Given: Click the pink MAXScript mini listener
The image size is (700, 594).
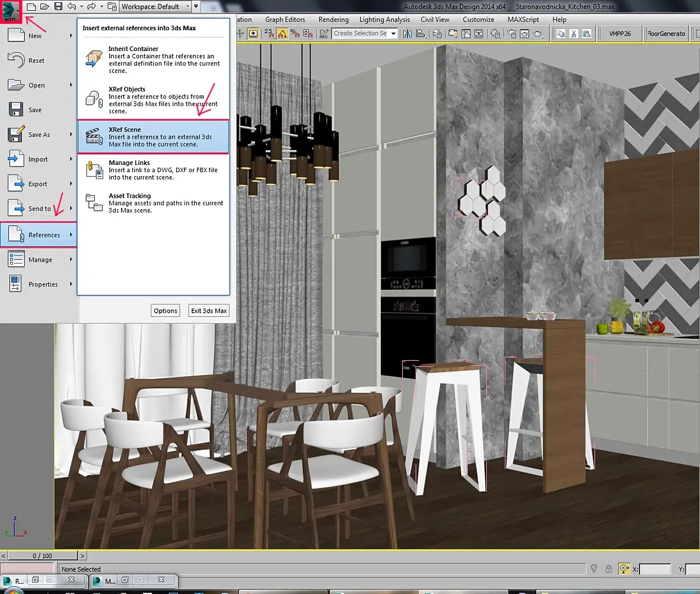Looking at the screenshot, I should tap(27, 568).
